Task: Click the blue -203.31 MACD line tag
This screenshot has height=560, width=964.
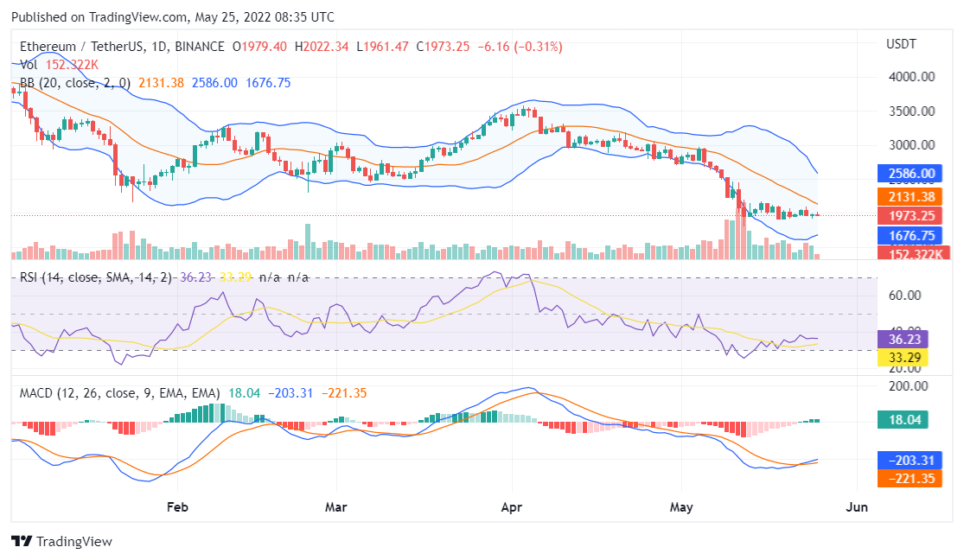Action: pyautogui.click(x=907, y=460)
